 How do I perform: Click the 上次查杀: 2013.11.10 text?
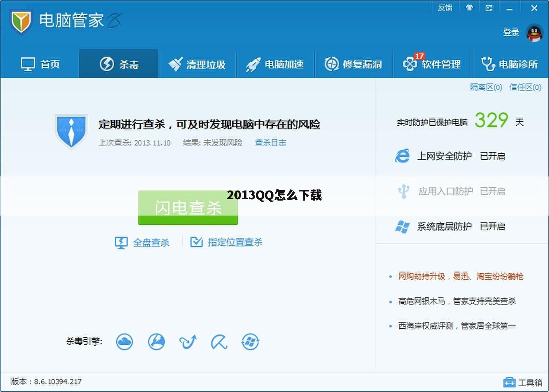[135, 143]
